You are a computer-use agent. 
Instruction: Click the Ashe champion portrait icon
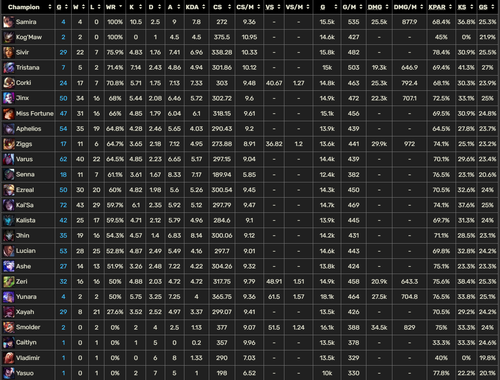pos(8,266)
